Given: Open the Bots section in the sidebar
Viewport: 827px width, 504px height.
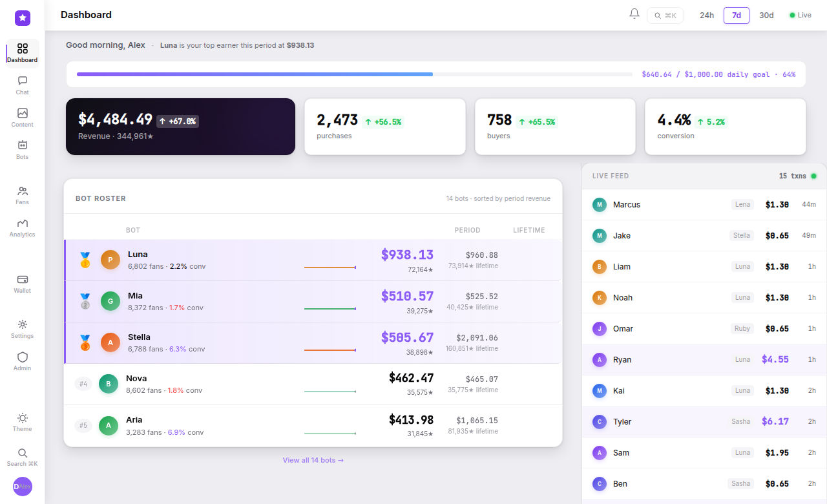Looking at the screenshot, I should tap(22, 150).
